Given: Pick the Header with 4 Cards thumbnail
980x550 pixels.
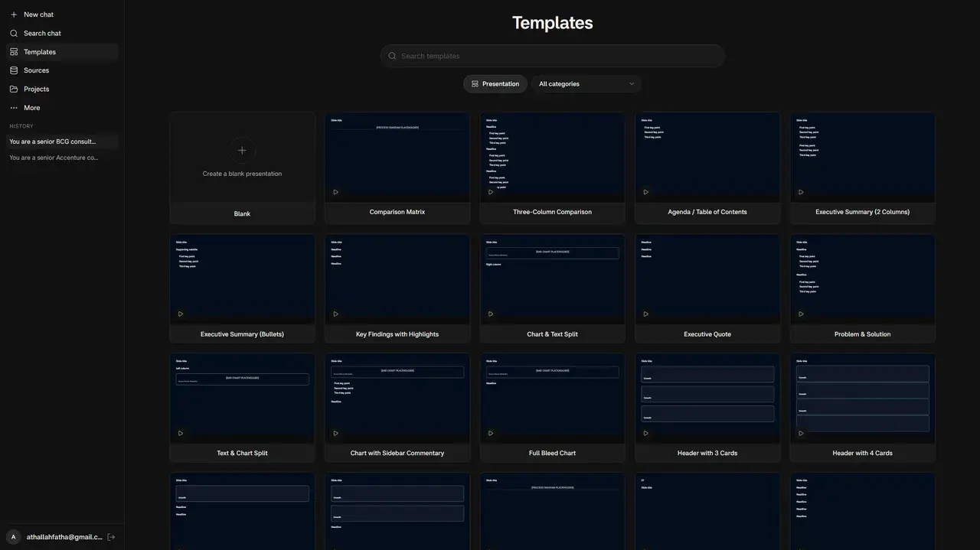Looking at the screenshot, I should tap(863, 399).
